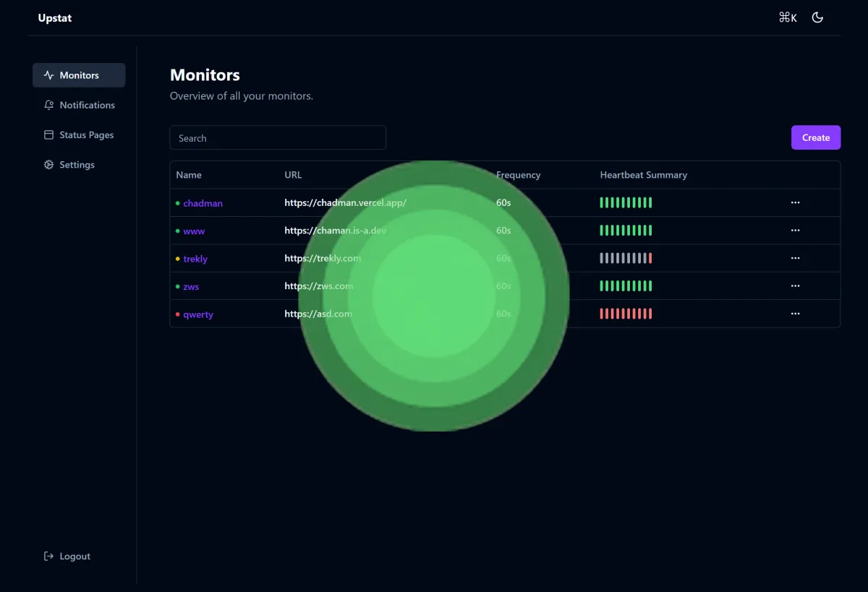868x592 pixels.
Task: Open the chadman monitor link
Action: 203,203
